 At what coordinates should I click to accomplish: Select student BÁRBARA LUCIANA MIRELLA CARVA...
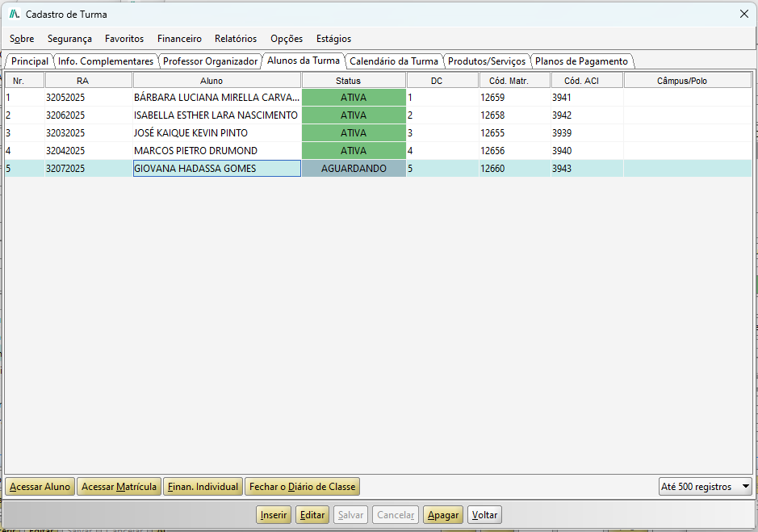click(216, 97)
